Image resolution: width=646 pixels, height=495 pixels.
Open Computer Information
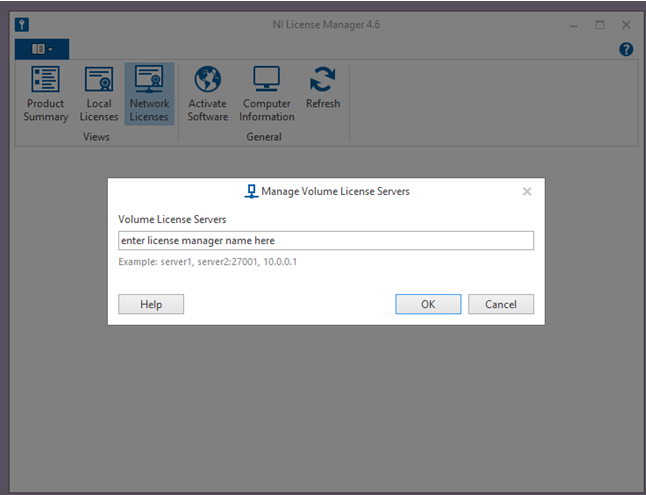click(x=267, y=94)
